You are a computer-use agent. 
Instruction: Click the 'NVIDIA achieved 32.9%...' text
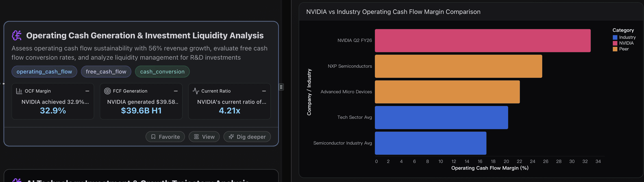(55, 102)
